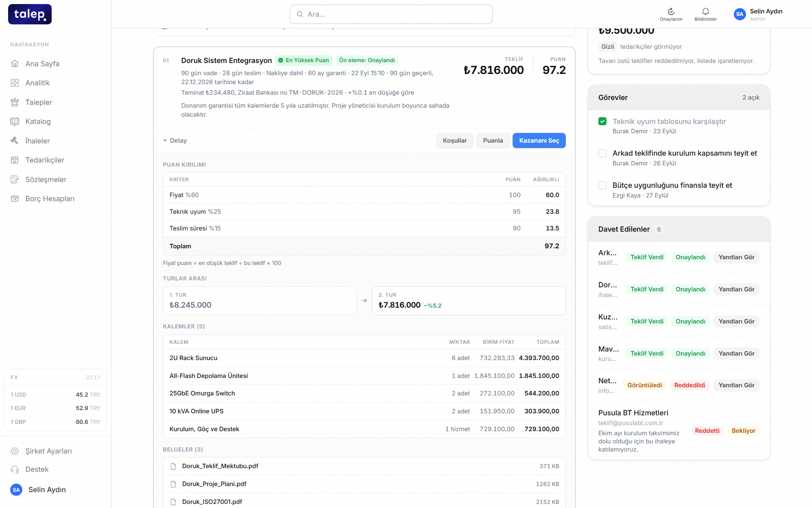
Task: Click the Puanla button
Action: (x=493, y=141)
